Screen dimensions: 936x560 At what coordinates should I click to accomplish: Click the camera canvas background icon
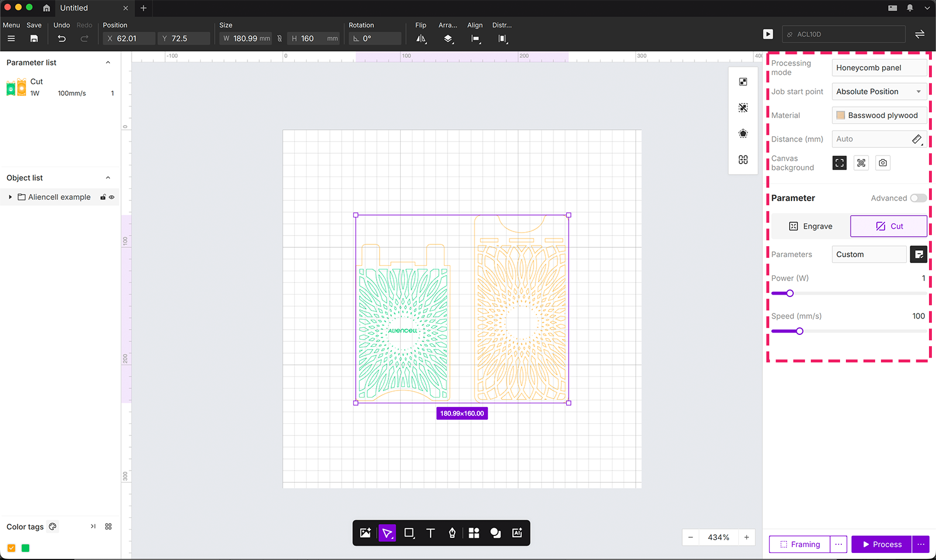point(883,163)
